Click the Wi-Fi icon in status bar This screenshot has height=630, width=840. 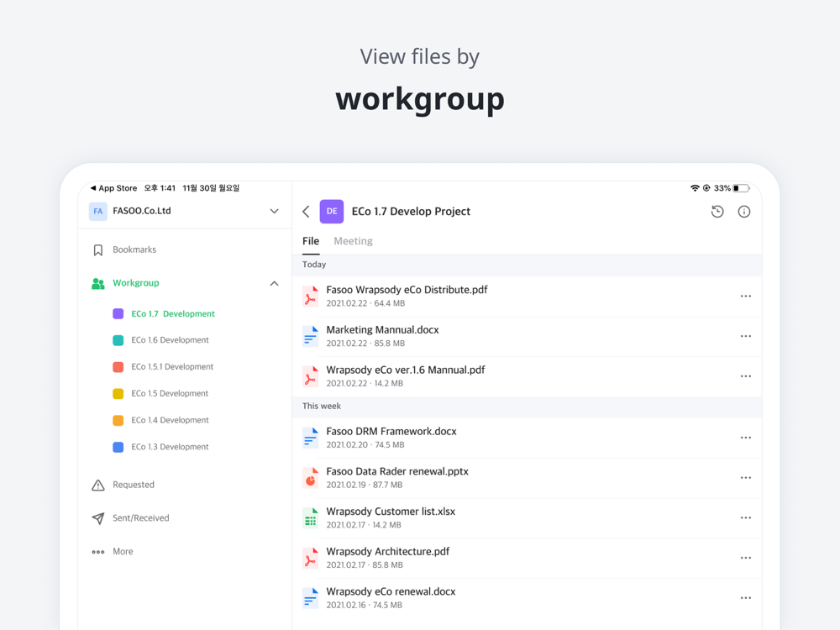(695, 188)
